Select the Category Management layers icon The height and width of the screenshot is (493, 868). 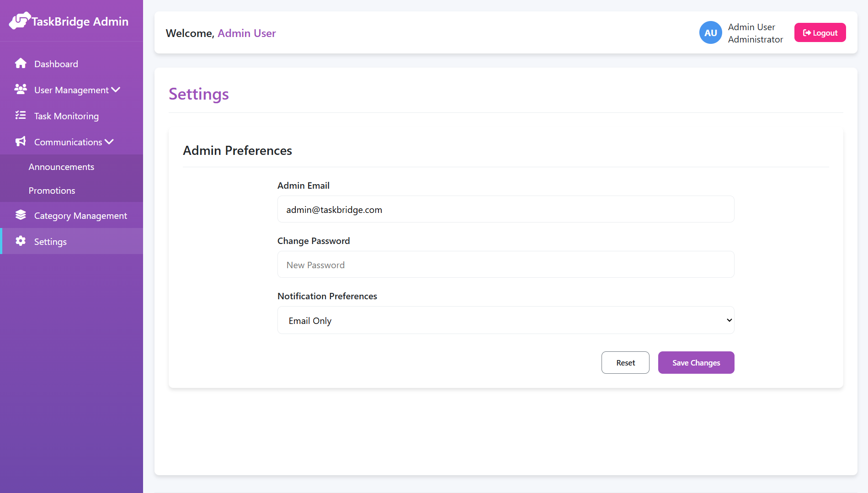[x=21, y=215]
